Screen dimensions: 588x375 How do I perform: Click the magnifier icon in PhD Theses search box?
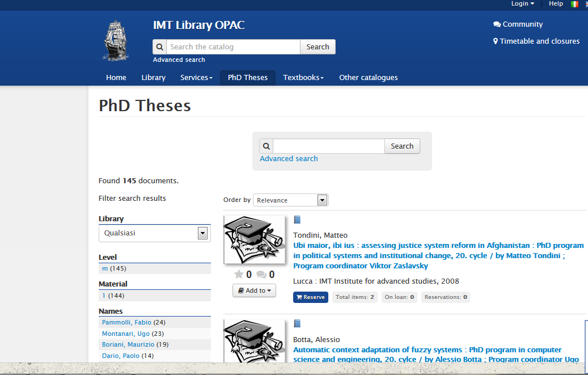[x=266, y=146]
